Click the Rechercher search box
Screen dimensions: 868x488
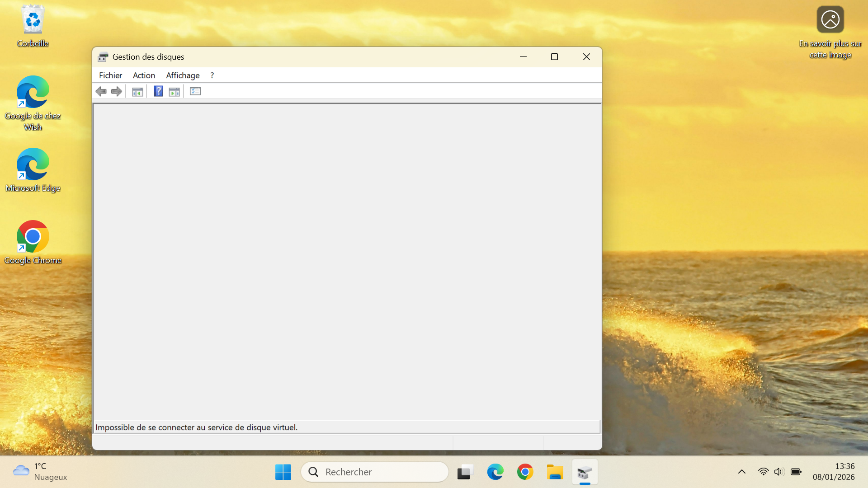375,472
